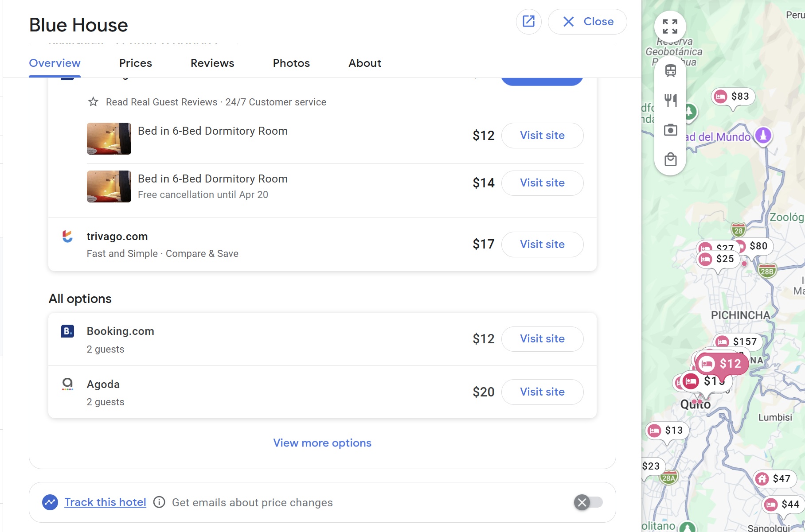Viewport: 805px width, 532px height.
Task: Enable the track hotel price toggle
Action: point(588,502)
